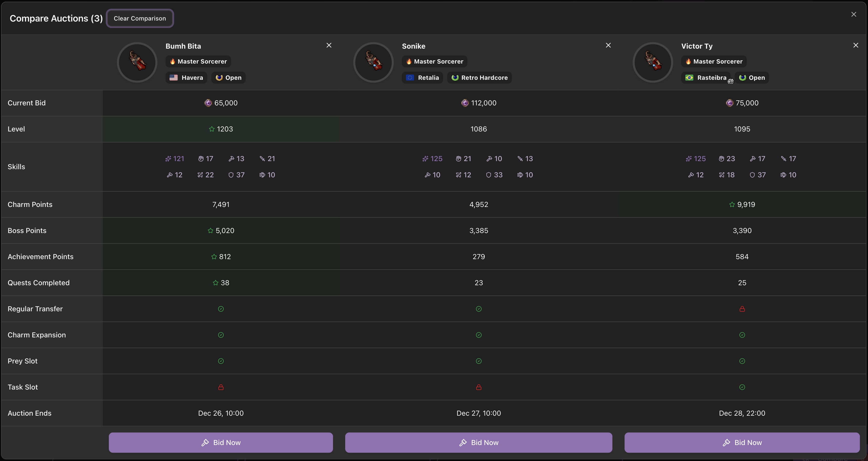Remove Bumh Bita from comparison
The height and width of the screenshot is (461, 868).
[329, 45]
